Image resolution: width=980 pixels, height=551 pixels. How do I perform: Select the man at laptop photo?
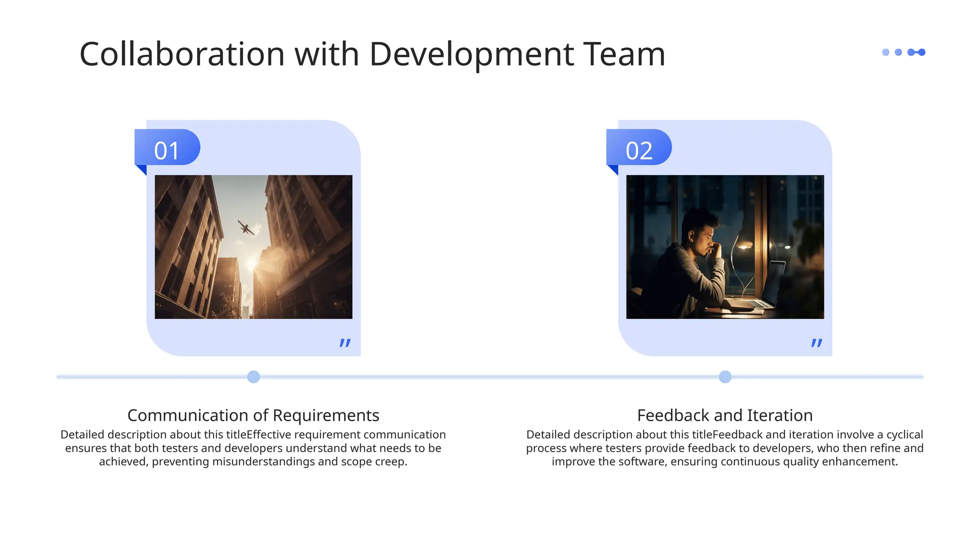(725, 247)
